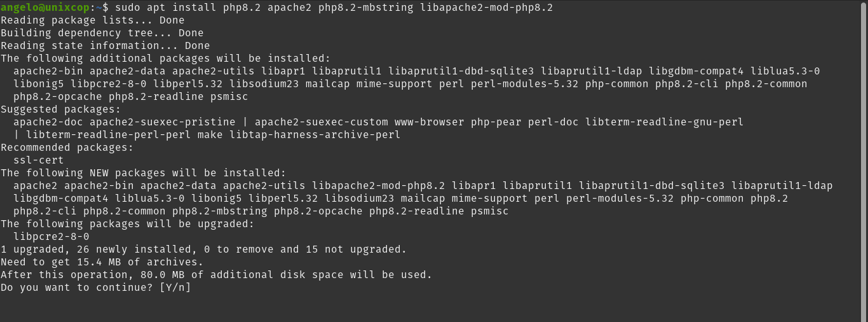The image size is (868, 322).
Task: Click the libapache2-mod-php8.2 word in command
Action: [x=487, y=8]
